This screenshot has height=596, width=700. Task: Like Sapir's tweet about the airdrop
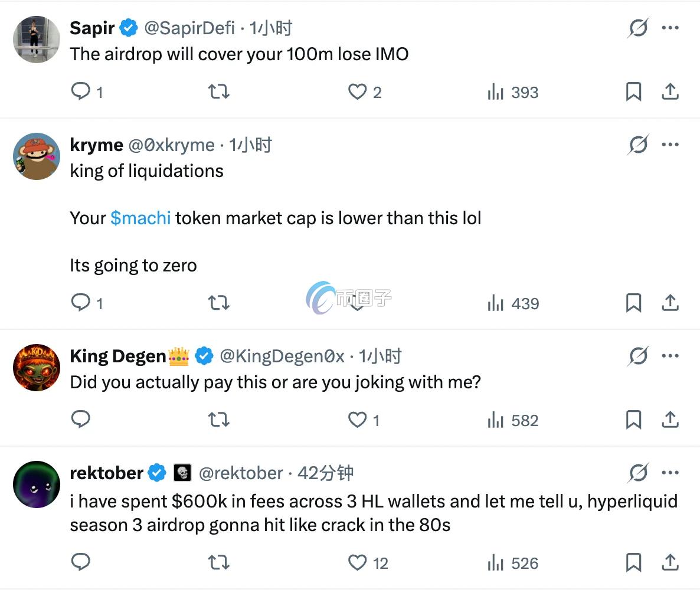click(x=357, y=91)
